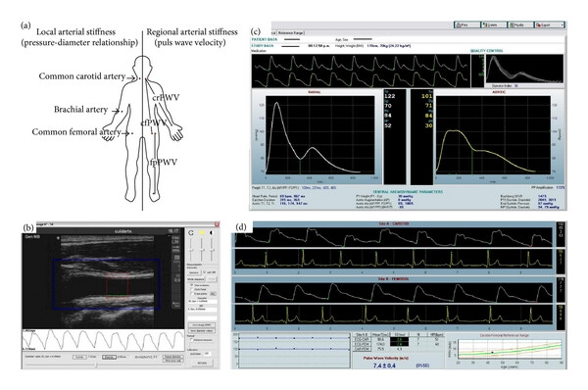This screenshot has height=390, width=588.
Task: Click the half-circle contrast icon
Action: (x=211, y=233)
